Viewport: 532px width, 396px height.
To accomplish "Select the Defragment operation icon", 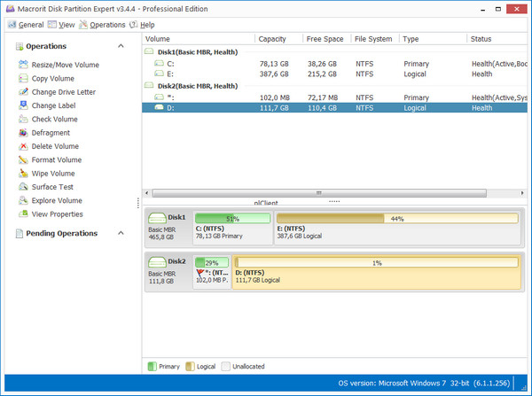I will pos(23,133).
